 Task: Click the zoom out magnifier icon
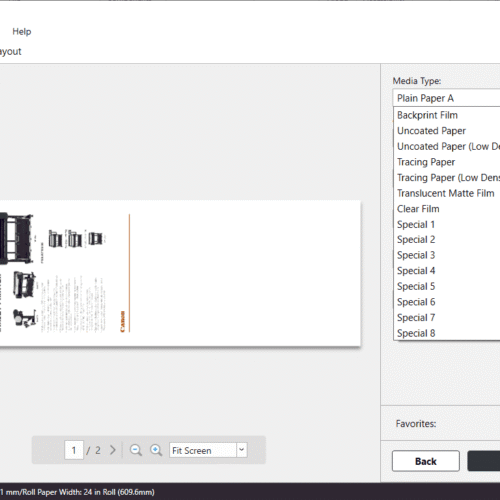pyautogui.click(x=136, y=450)
